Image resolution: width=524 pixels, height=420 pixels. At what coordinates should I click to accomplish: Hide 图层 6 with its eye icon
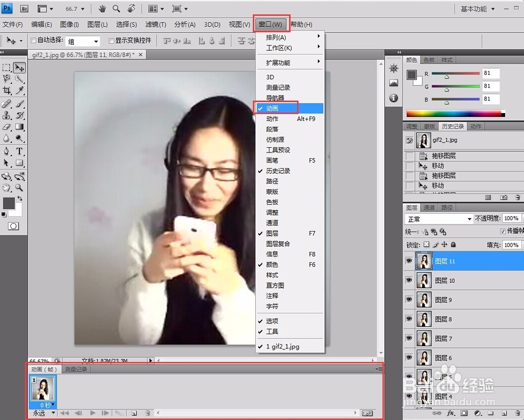pyautogui.click(x=409, y=358)
